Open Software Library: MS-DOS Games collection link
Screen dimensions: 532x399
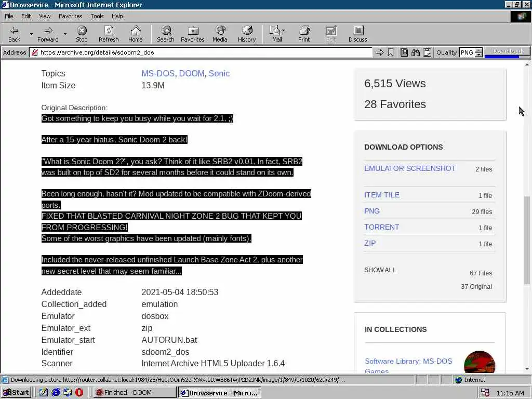coord(408,365)
